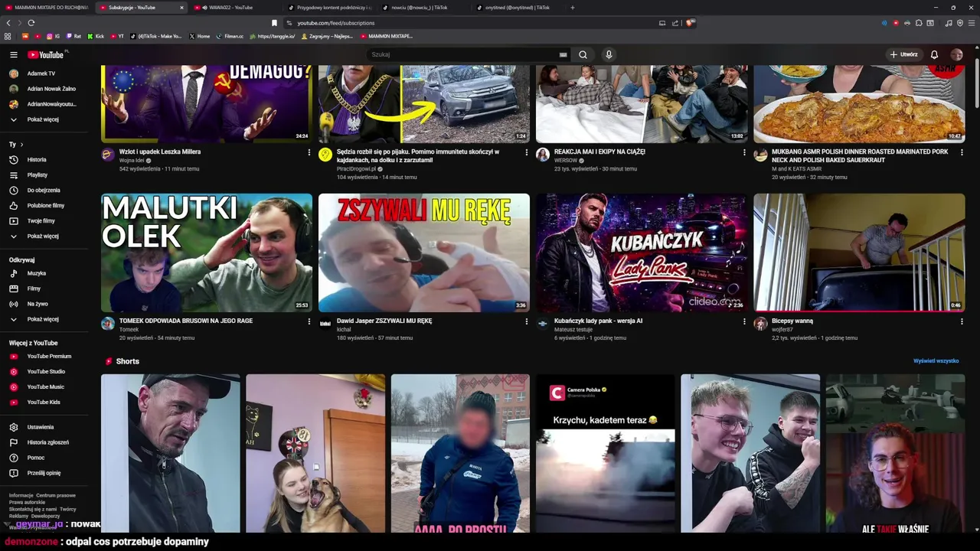Go to the YouTube home logo
The width and height of the screenshot is (980, 551).
click(x=47, y=54)
